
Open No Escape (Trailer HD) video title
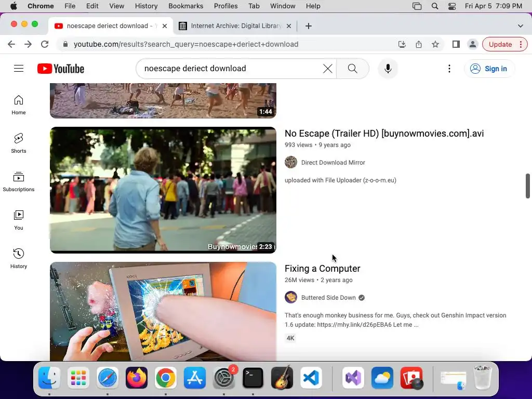point(384,134)
